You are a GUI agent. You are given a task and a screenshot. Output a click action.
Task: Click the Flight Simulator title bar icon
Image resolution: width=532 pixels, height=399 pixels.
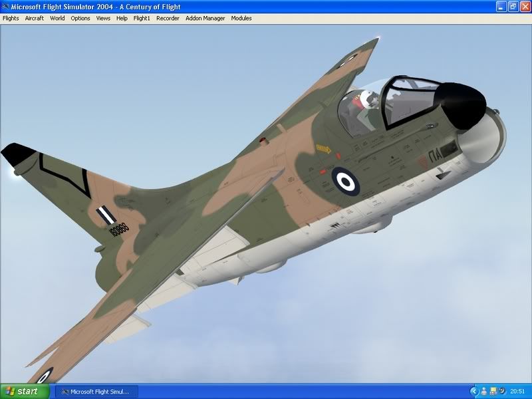click(5, 7)
